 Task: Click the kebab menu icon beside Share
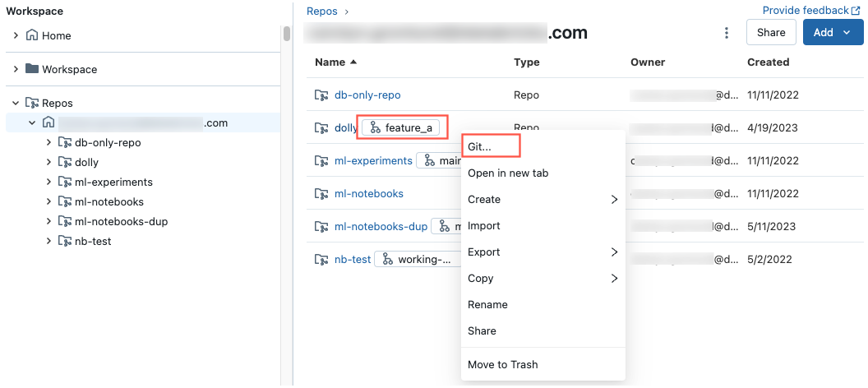pyautogui.click(x=727, y=33)
